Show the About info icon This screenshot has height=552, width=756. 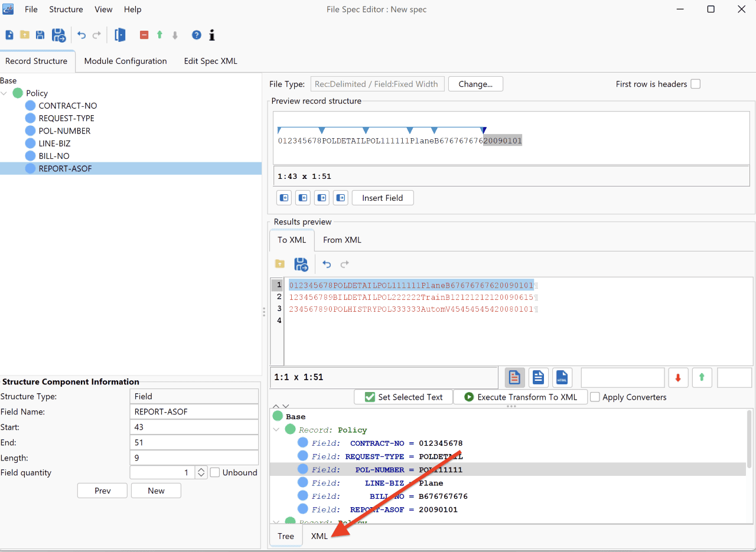pos(212,35)
